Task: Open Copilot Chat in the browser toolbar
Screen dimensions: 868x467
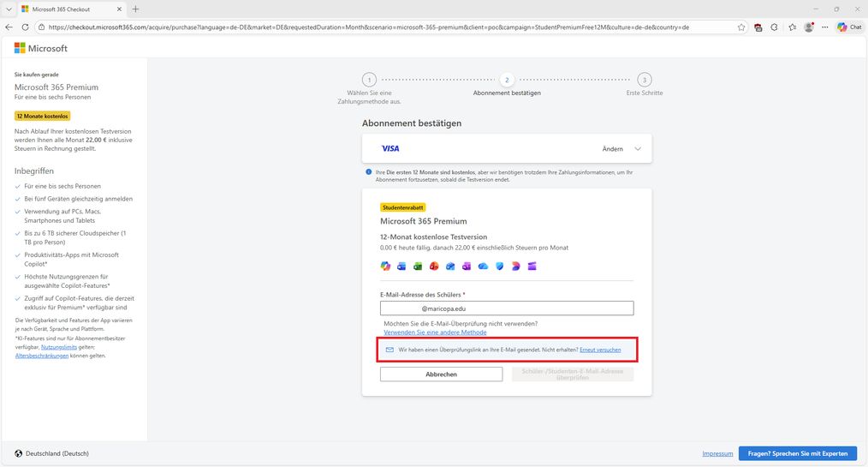Action: tap(850, 27)
